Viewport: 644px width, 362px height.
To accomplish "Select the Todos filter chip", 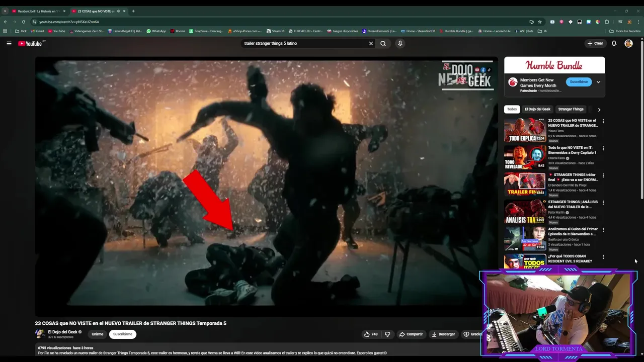I will coord(512,109).
